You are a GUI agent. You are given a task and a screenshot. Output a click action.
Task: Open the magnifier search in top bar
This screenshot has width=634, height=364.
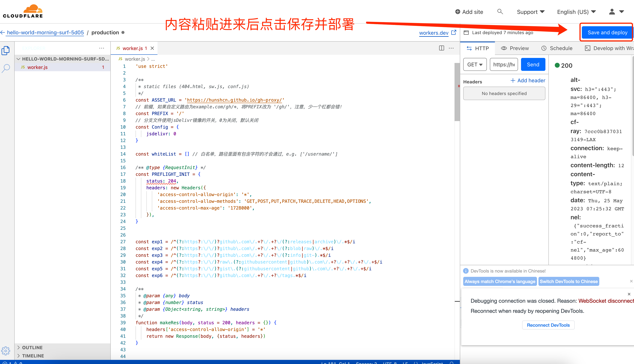pos(500,11)
